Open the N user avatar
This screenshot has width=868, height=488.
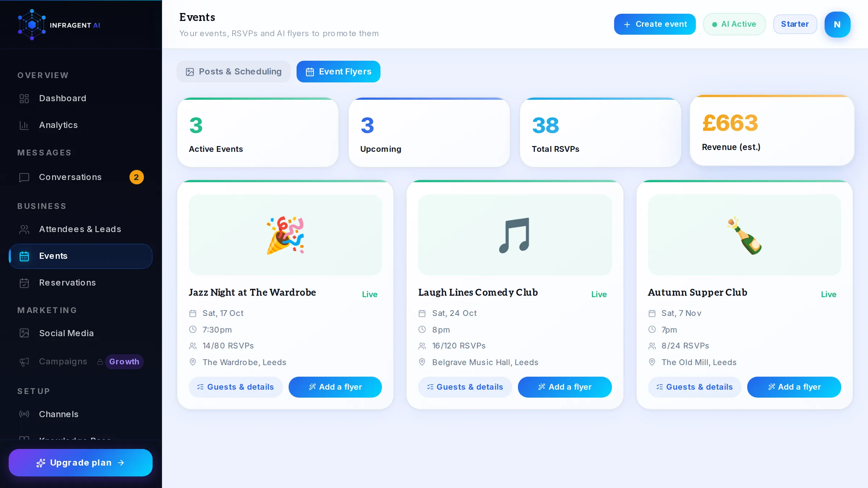(837, 24)
